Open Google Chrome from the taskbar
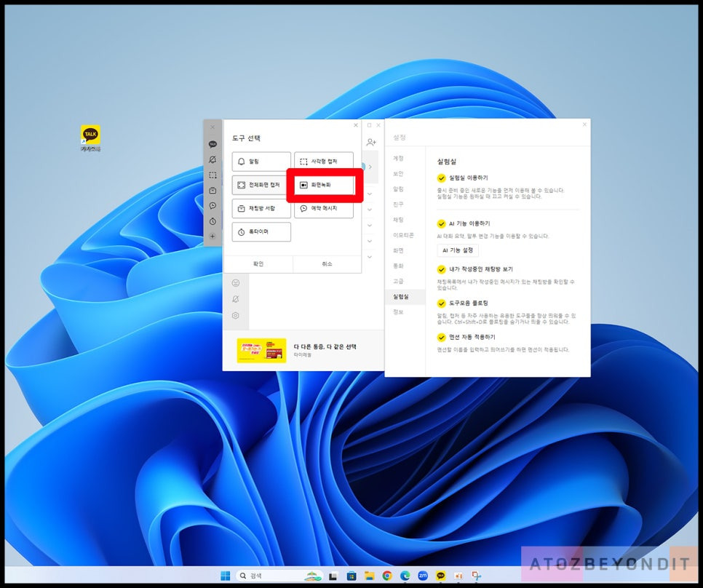703x588 pixels. coord(387,576)
